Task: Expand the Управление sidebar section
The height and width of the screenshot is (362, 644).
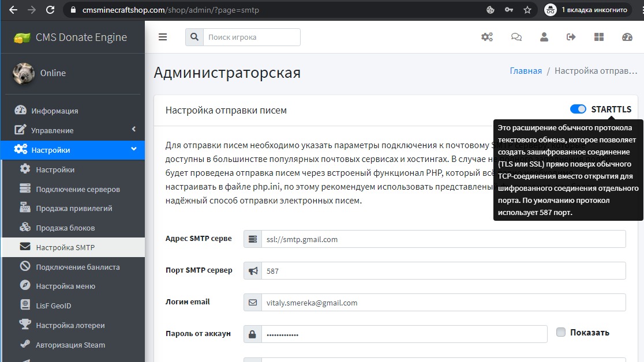Action: [72, 130]
